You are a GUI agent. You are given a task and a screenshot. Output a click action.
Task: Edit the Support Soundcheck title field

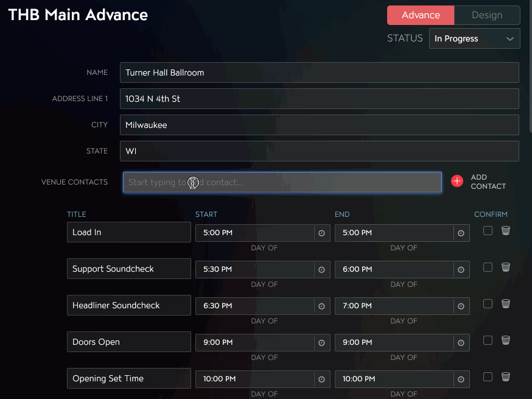click(129, 269)
